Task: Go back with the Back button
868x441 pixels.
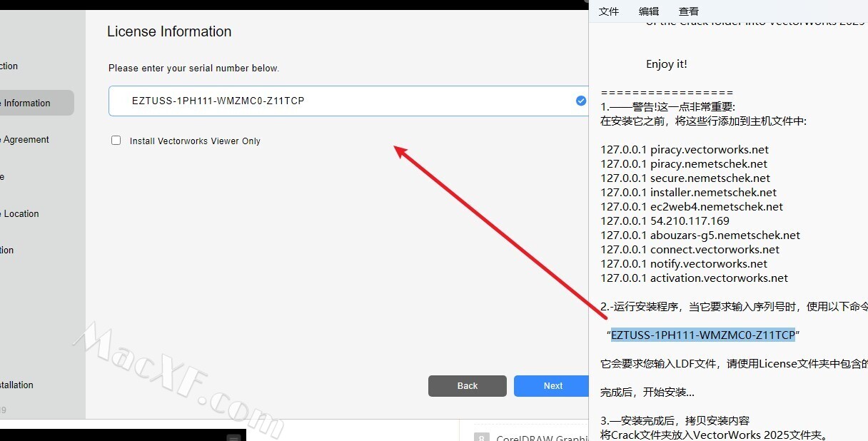Action: click(x=468, y=386)
